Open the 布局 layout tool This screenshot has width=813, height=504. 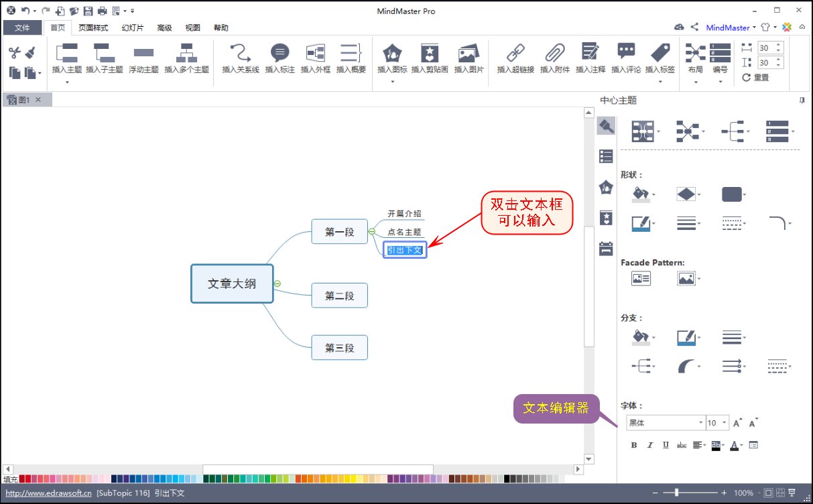tap(695, 57)
